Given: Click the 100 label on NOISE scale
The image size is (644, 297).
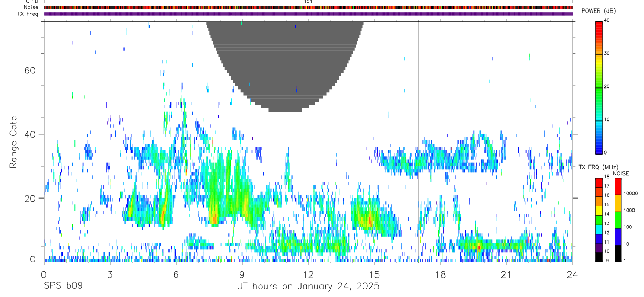Looking at the screenshot, I should point(628,227).
